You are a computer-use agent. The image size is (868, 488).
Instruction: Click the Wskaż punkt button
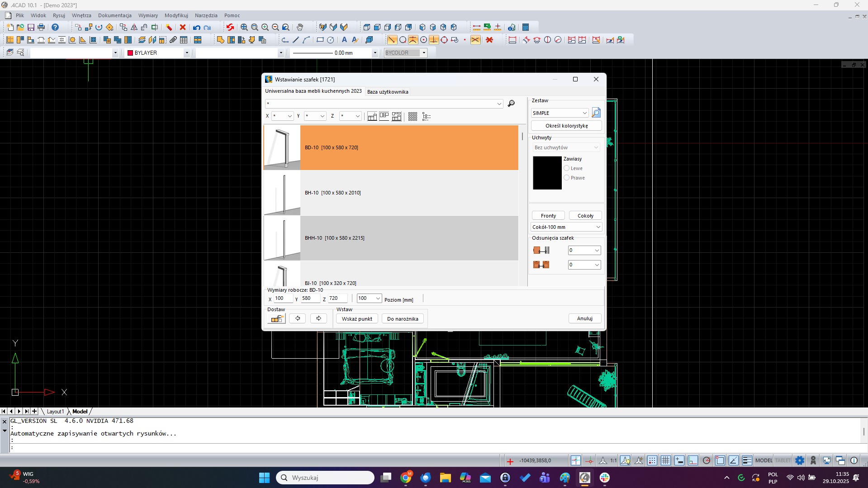[357, 319]
